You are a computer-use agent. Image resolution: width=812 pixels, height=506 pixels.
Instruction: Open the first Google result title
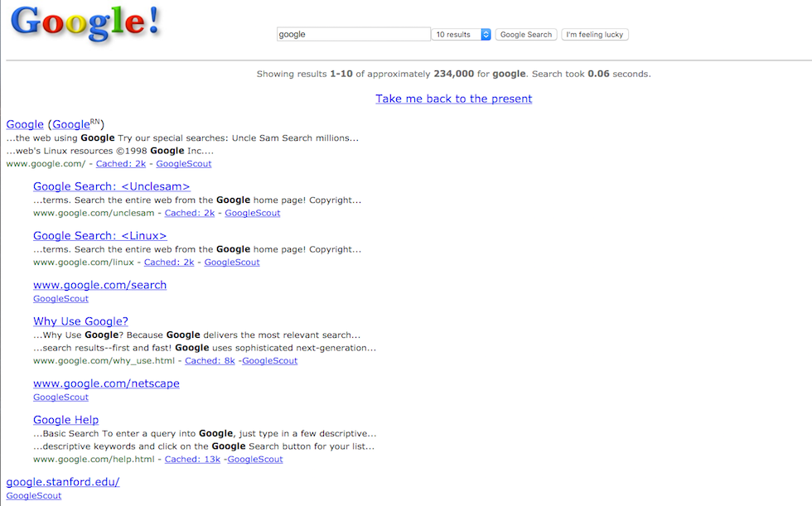click(x=25, y=124)
